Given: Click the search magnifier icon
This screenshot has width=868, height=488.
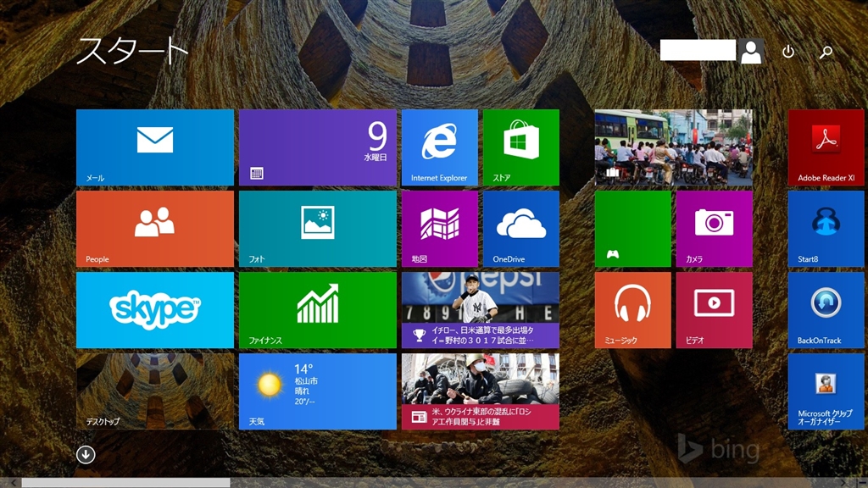Looking at the screenshot, I should tap(826, 52).
